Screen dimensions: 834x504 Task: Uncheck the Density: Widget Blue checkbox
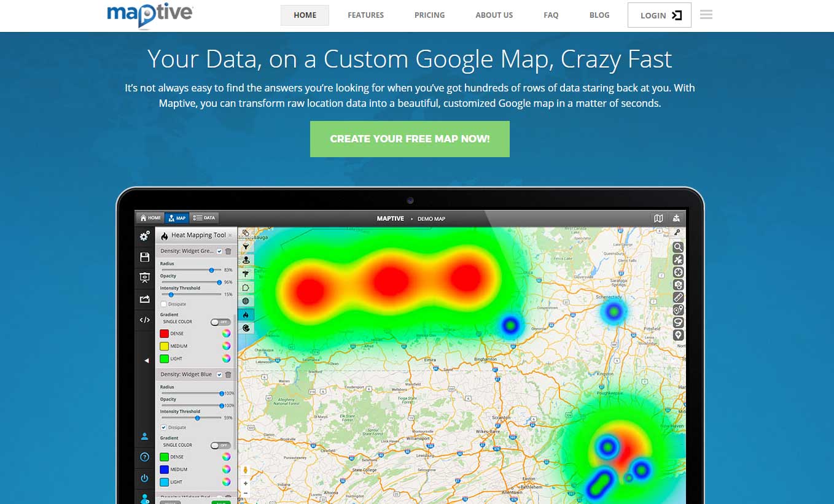pos(219,374)
